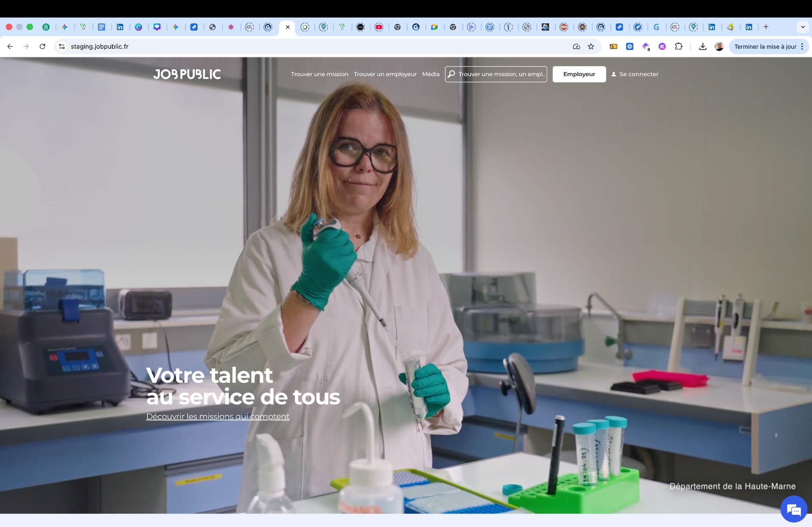Open the browser downloads icon
812x527 pixels.
pyautogui.click(x=703, y=46)
